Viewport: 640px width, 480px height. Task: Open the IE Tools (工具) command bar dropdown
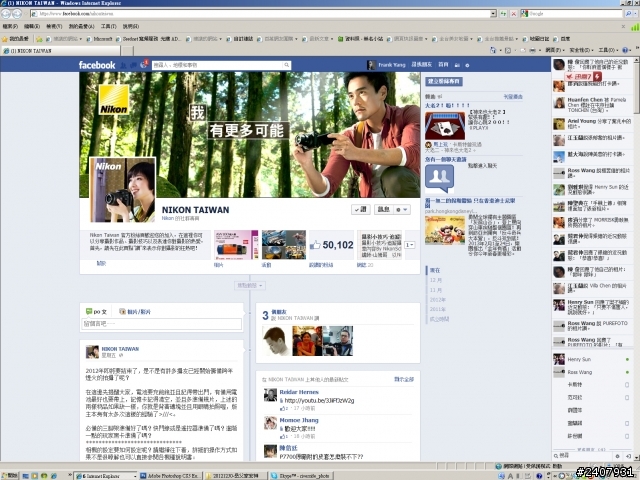[609, 50]
